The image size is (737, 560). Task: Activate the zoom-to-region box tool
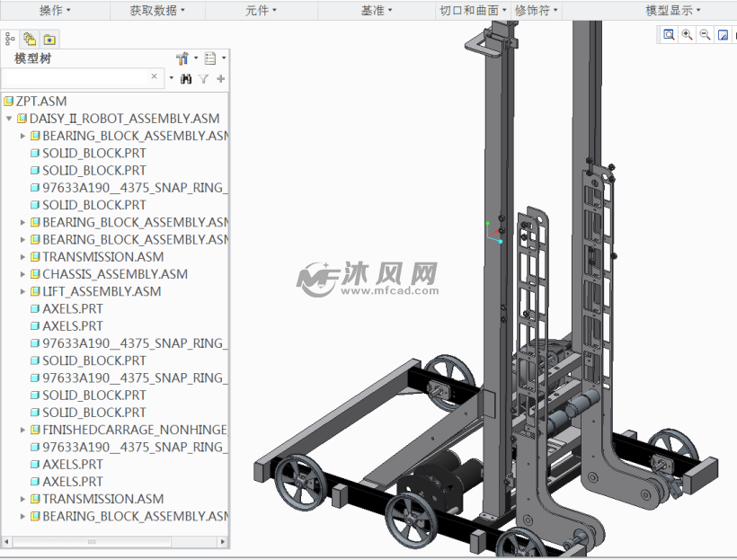point(669,34)
